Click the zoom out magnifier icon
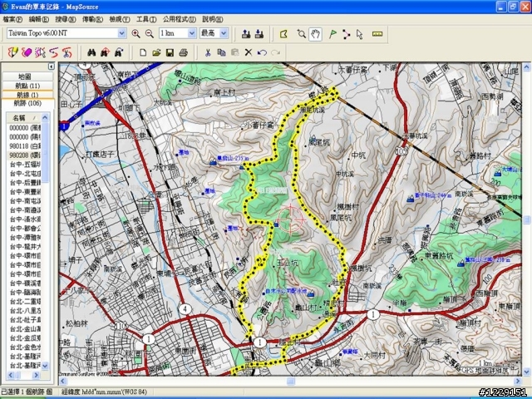This screenshot has width=532, height=399. (x=150, y=33)
